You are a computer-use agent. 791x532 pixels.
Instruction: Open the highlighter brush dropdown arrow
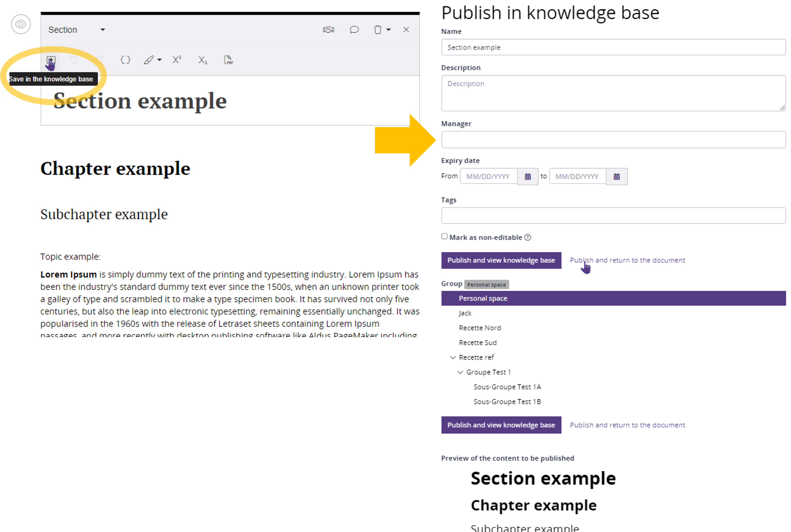tap(160, 60)
